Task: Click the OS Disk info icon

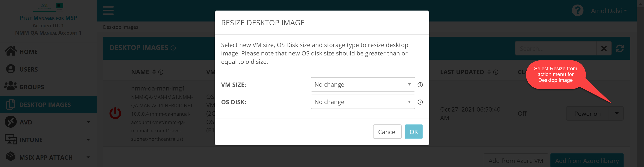Action: (420, 102)
